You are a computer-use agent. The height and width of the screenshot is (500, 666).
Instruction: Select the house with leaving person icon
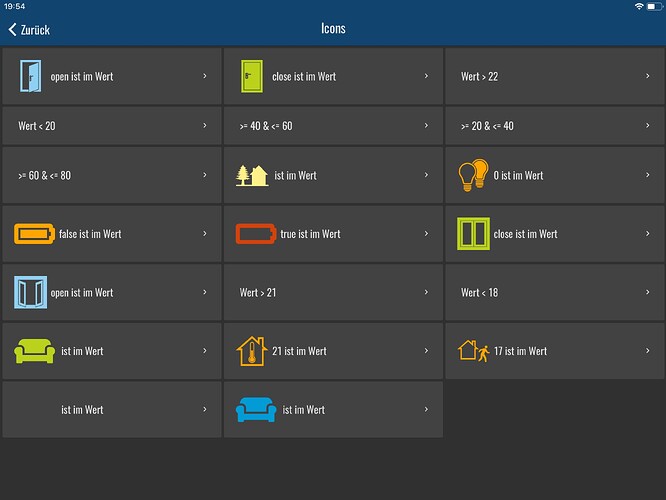point(472,351)
